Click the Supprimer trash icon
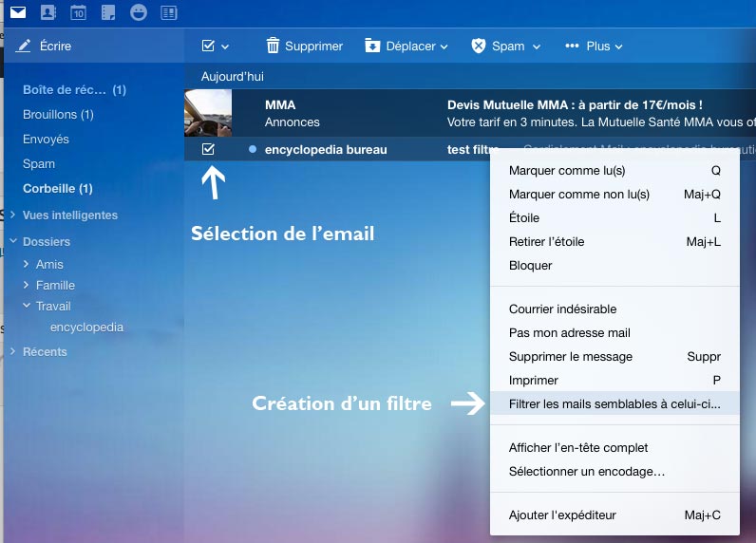This screenshot has height=543, width=756. pyautogui.click(x=274, y=46)
